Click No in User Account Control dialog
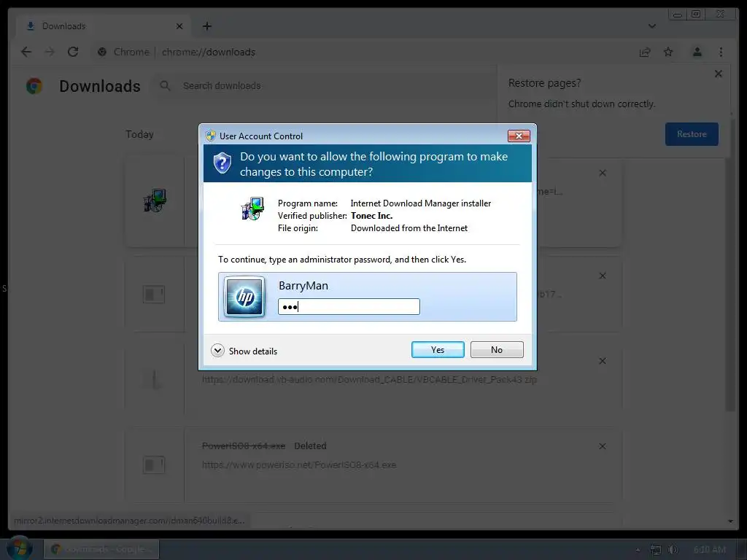The width and height of the screenshot is (747, 560). pyautogui.click(x=496, y=349)
